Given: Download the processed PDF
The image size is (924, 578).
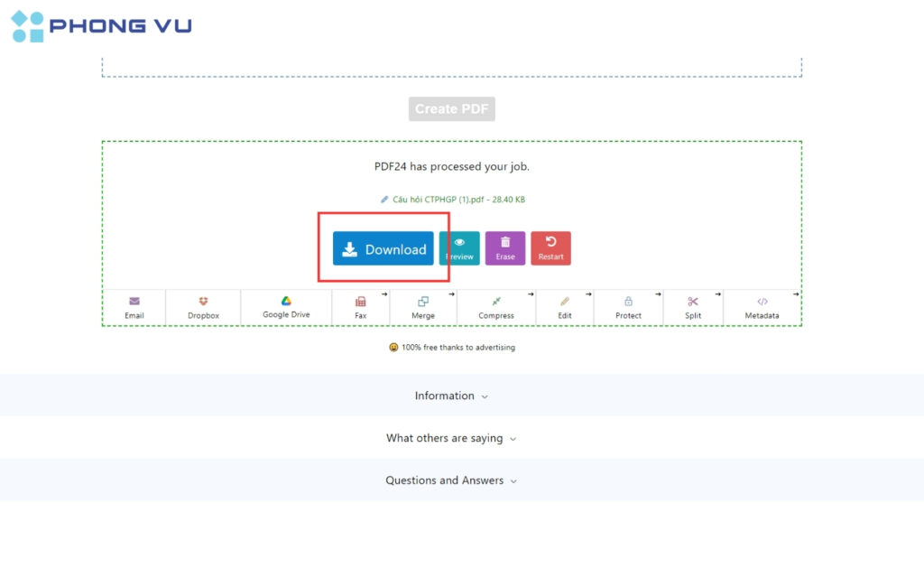Looking at the screenshot, I should pos(384,248).
